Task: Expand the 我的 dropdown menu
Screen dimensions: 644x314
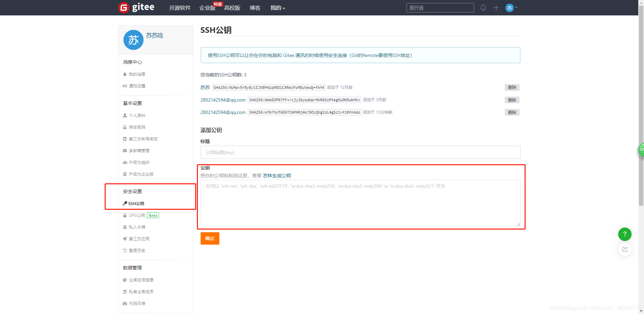Action: point(278,8)
